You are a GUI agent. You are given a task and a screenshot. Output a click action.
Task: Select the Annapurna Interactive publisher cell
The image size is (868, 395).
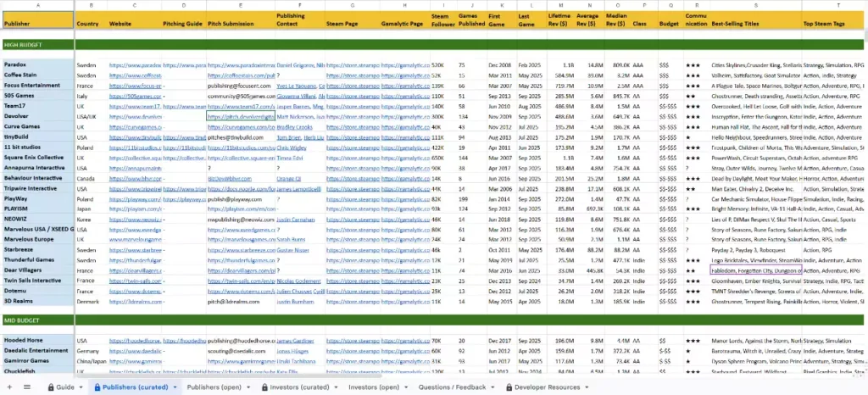37,169
